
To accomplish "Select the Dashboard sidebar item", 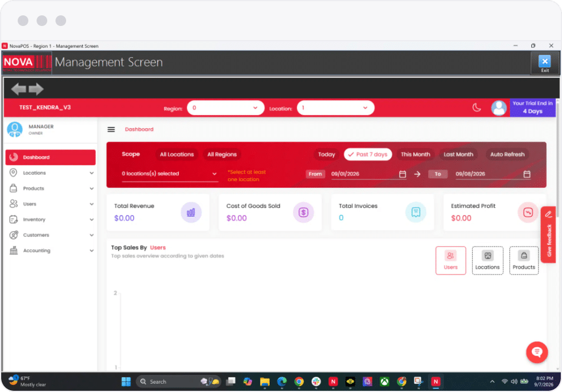I will coord(51,157).
